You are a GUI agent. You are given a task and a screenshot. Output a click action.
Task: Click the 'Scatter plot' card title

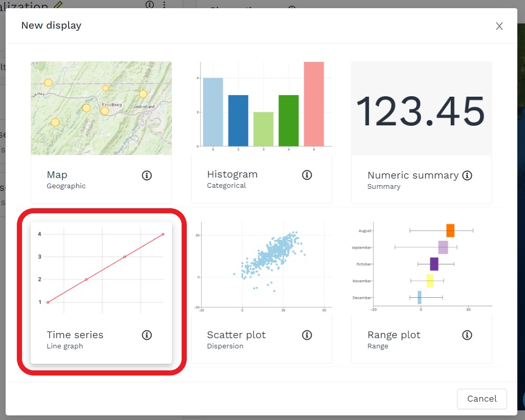236,335
